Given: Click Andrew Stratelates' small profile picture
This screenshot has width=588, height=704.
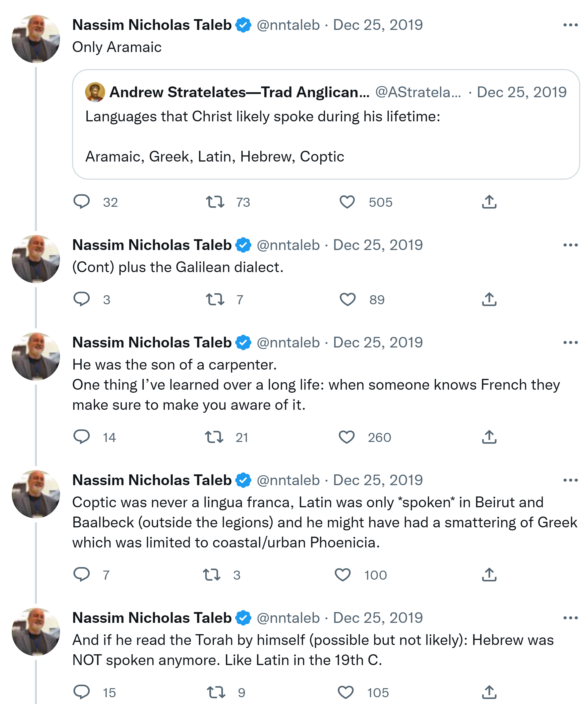Looking at the screenshot, I should tap(95, 92).
